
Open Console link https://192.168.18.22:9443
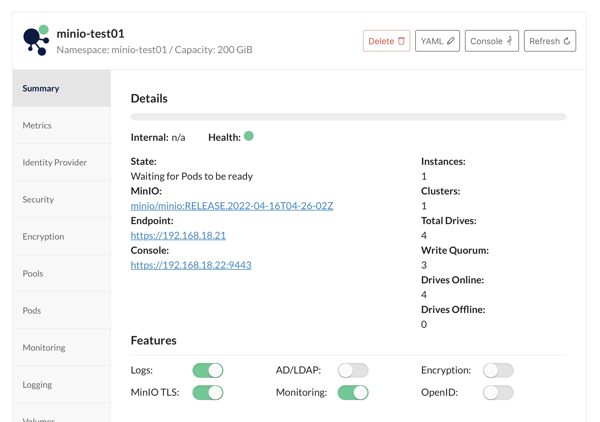click(x=191, y=265)
